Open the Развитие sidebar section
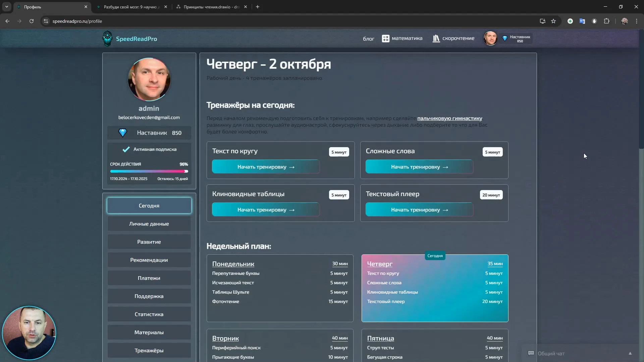Image resolution: width=644 pixels, height=362 pixels. 149,242
